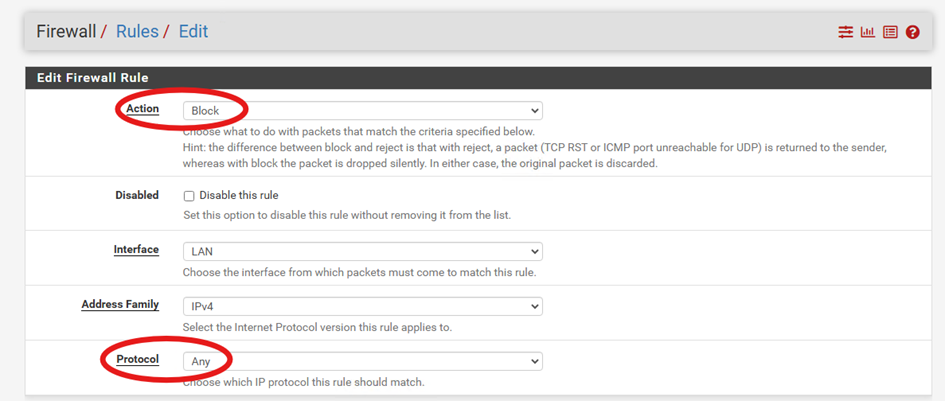Go to Firewall in the breadcrumb
This screenshot has height=401, width=945.
pos(66,31)
